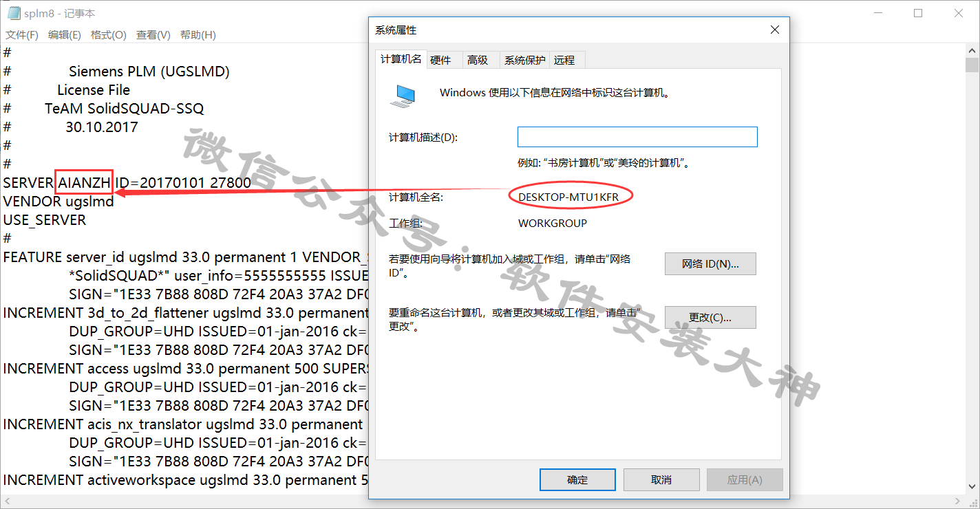Open the 帮助(H) menu

(x=198, y=34)
